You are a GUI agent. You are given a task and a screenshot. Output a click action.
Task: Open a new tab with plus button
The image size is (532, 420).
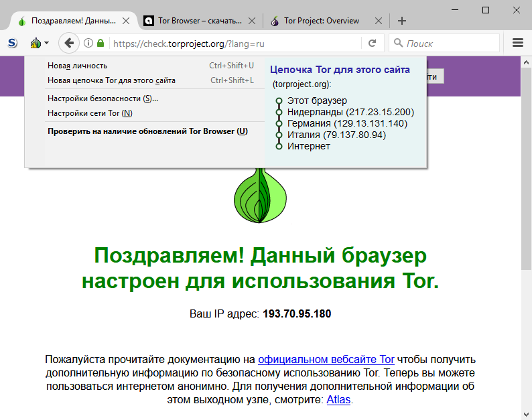[x=402, y=21]
